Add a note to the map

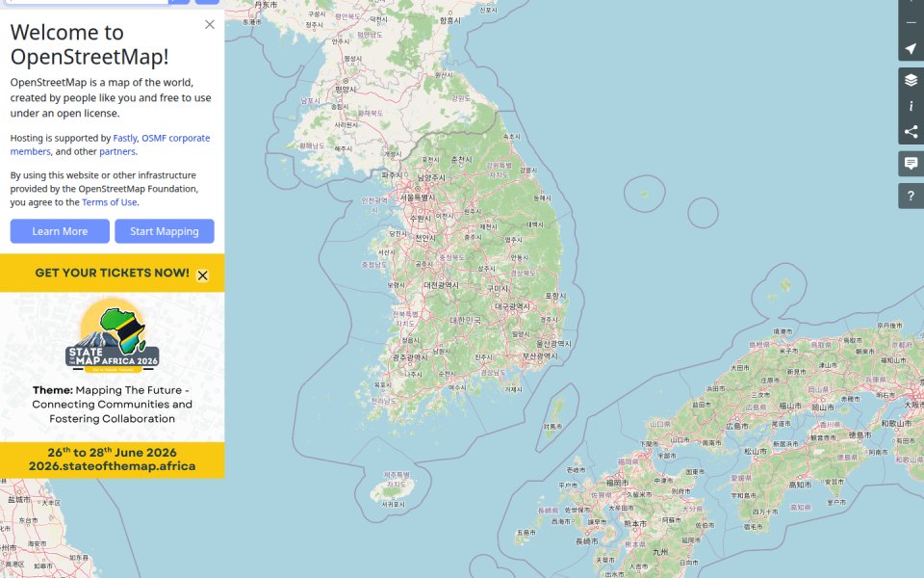tap(911, 164)
